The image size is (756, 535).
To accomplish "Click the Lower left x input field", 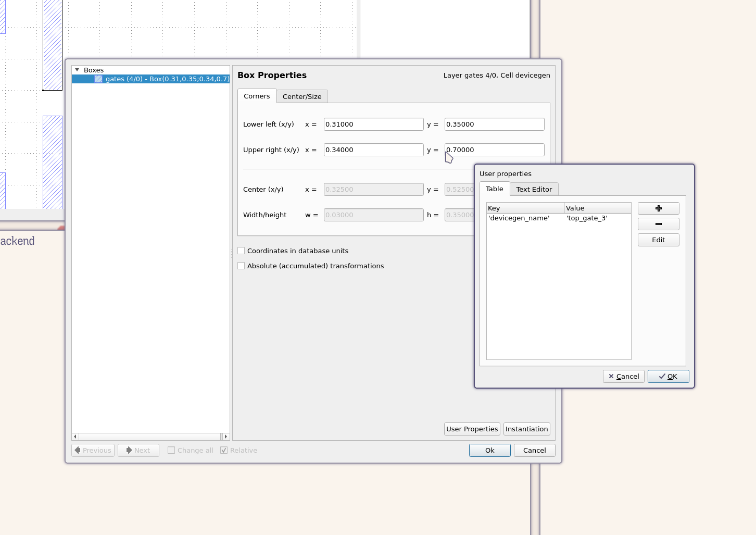I will tap(373, 124).
